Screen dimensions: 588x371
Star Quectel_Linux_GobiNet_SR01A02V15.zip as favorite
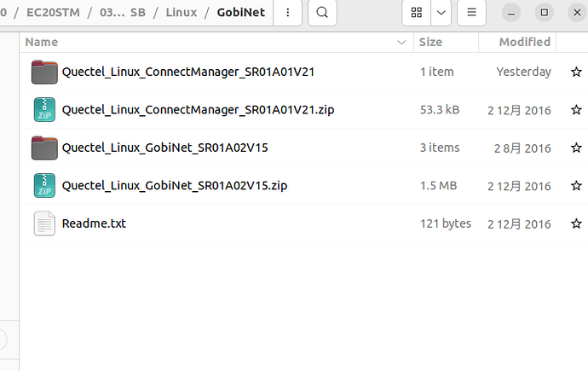pyautogui.click(x=576, y=185)
